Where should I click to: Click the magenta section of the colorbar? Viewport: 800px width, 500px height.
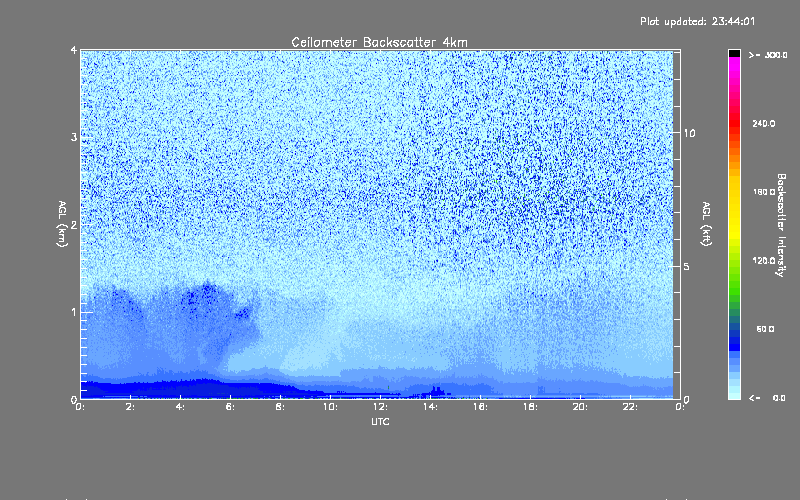(734, 69)
